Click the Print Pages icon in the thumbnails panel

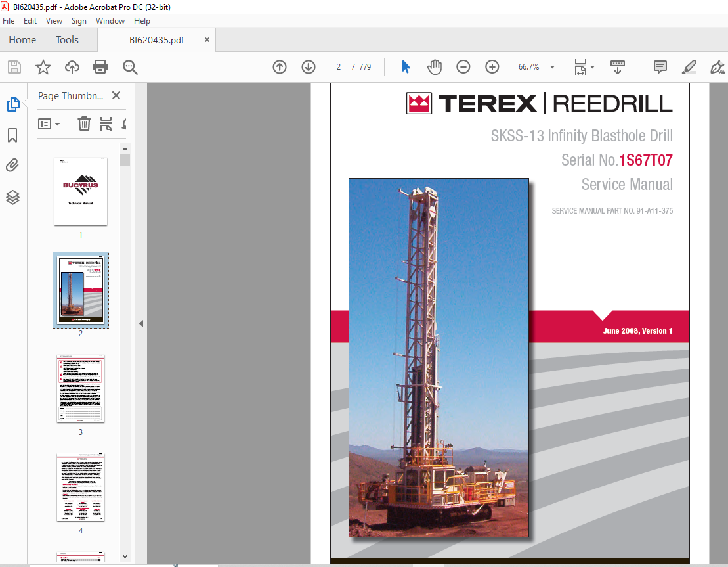(x=106, y=124)
